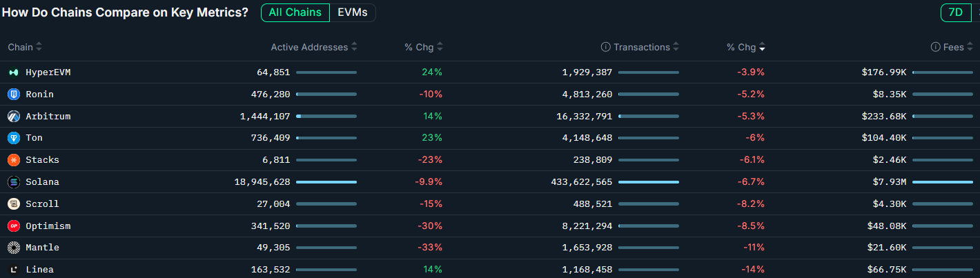The image size is (980, 278).
Task: Select the 7D time range
Action: (x=956, y=12)
